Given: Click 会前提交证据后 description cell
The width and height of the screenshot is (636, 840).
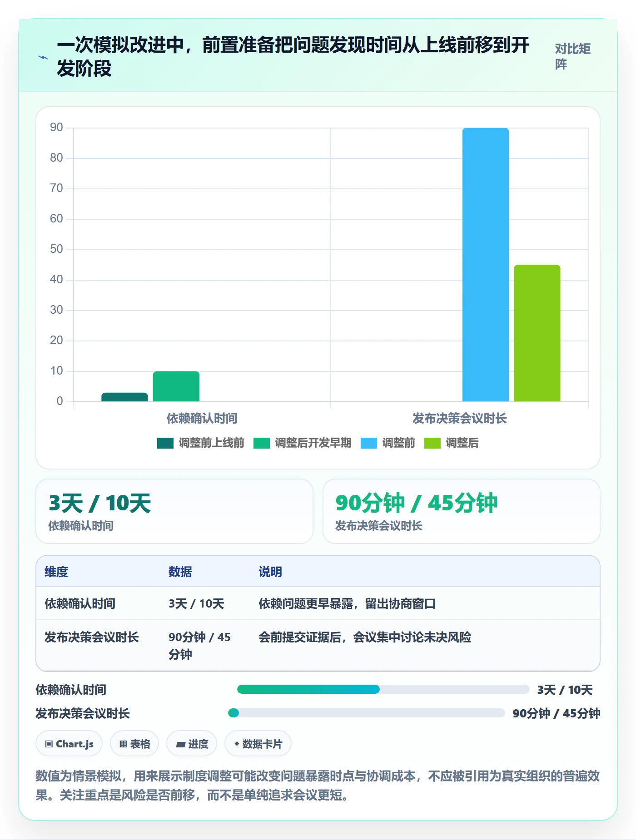Looking at the screenshot, I should click(x=365, y=637).
